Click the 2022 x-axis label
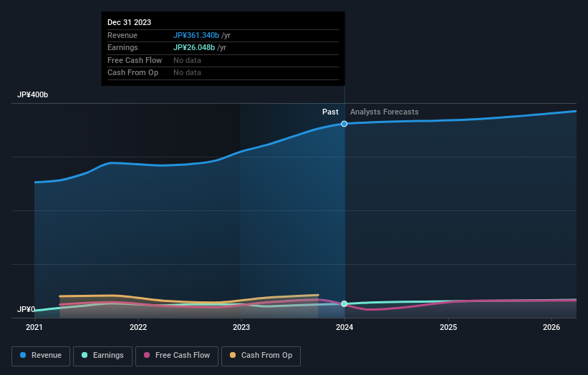588x375 pixels. coord(138,327)
